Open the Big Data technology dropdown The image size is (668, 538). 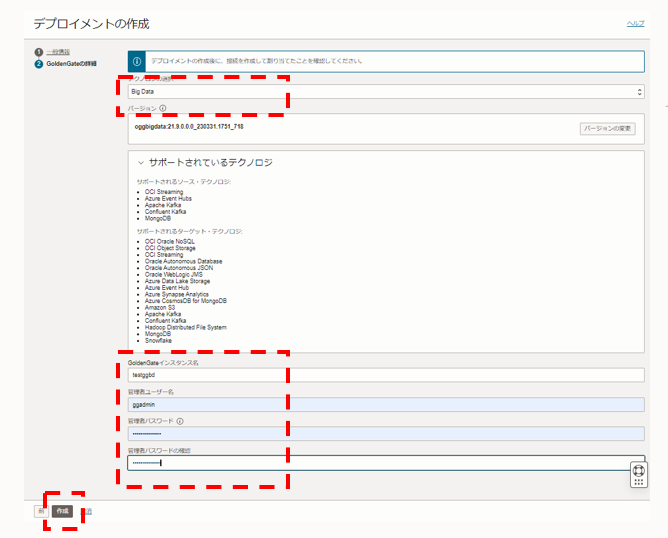(386, 92)
